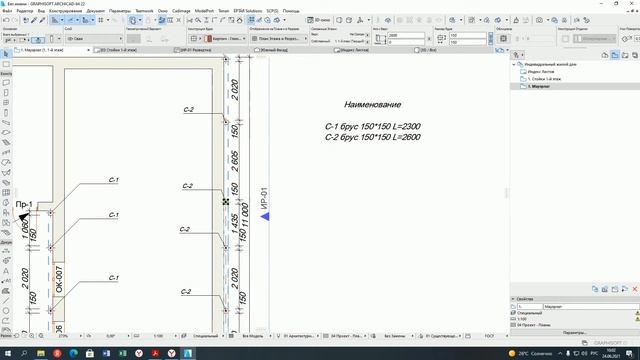Viewport: 640px width, 360px height.
Task: Open Excel from the taskbar
Action: (x=122, y=353)
